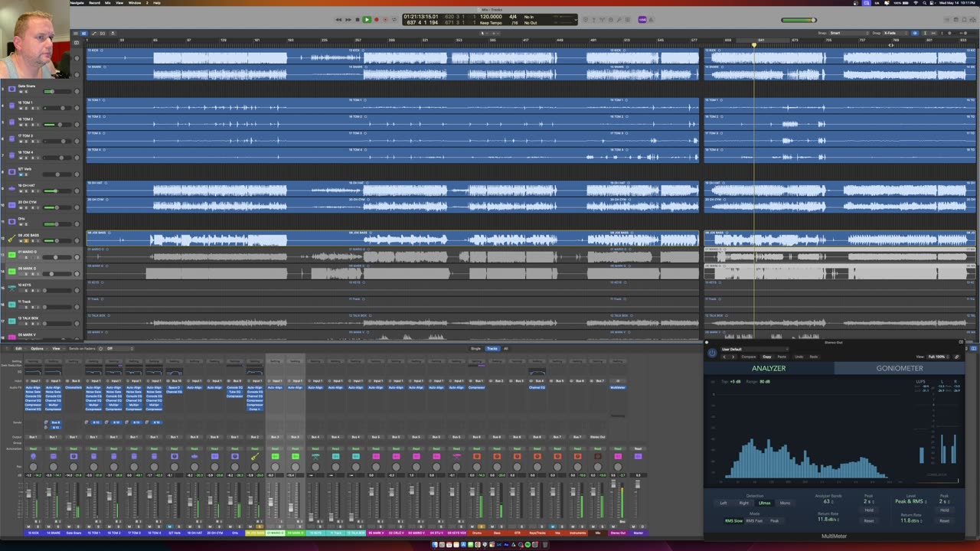
Task: Open the Options menu in mixer
Action: [37, 348]
